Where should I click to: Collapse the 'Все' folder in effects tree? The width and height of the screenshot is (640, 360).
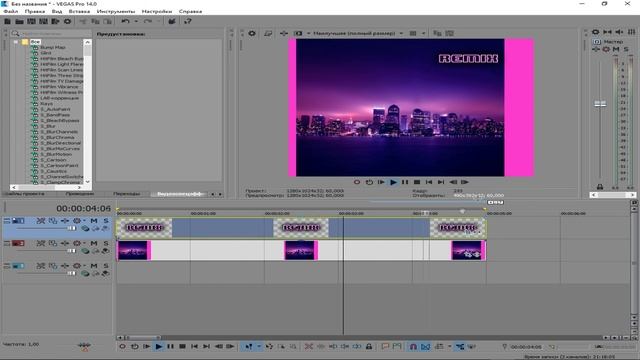(x=16, y=42)
